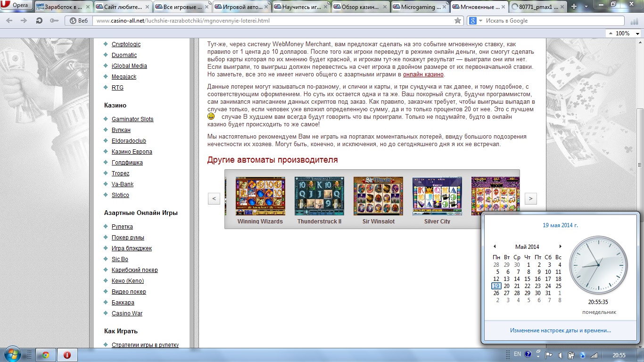This screenshot has width=644, height=362.
Task: Click the Май 2014 calendar header
Action: 527,247
